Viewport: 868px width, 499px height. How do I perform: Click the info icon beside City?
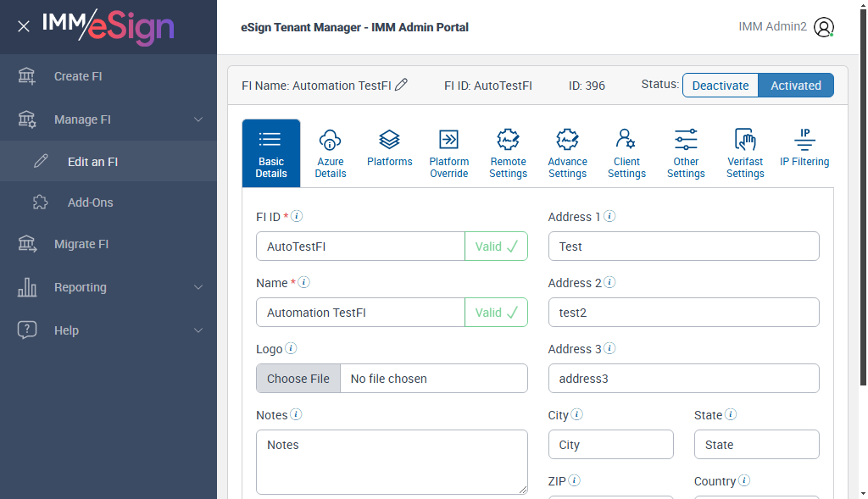click(577, 414)
